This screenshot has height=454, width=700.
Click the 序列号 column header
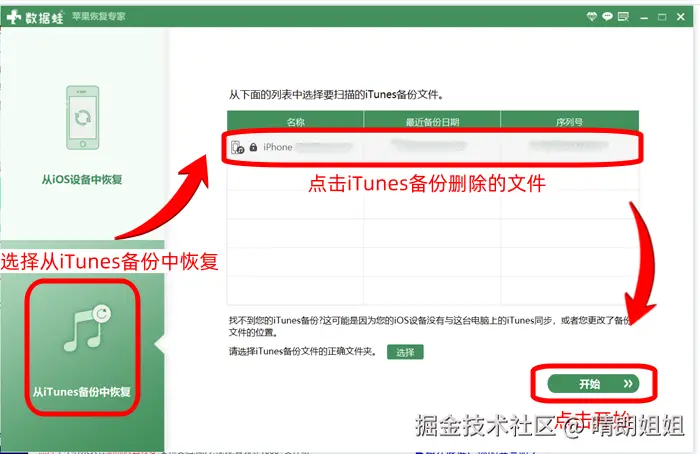click(x=570, y=121)
